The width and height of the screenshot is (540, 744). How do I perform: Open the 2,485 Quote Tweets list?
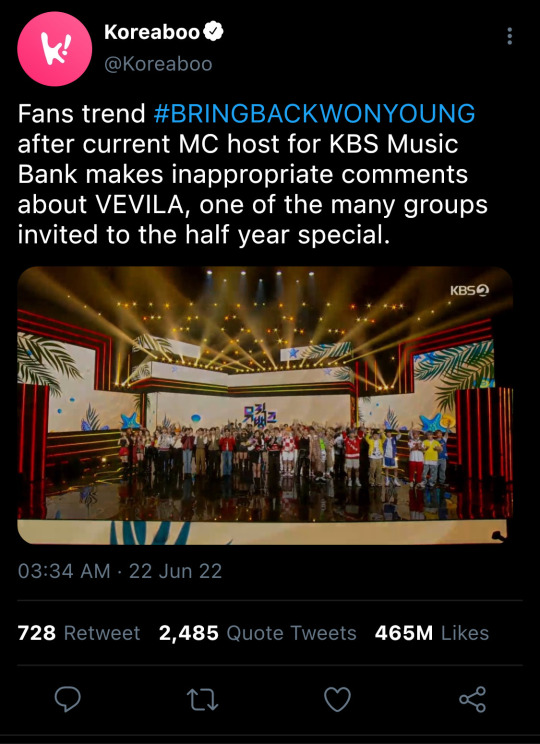point(258,633)
